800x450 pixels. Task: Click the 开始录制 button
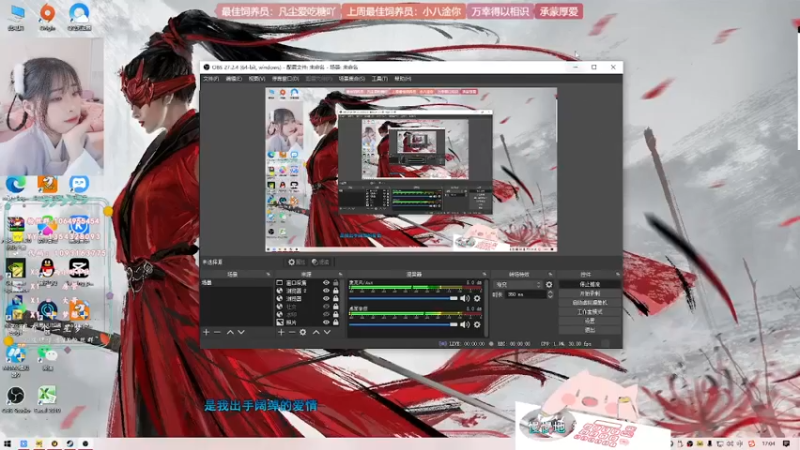(x=590, y=293)
